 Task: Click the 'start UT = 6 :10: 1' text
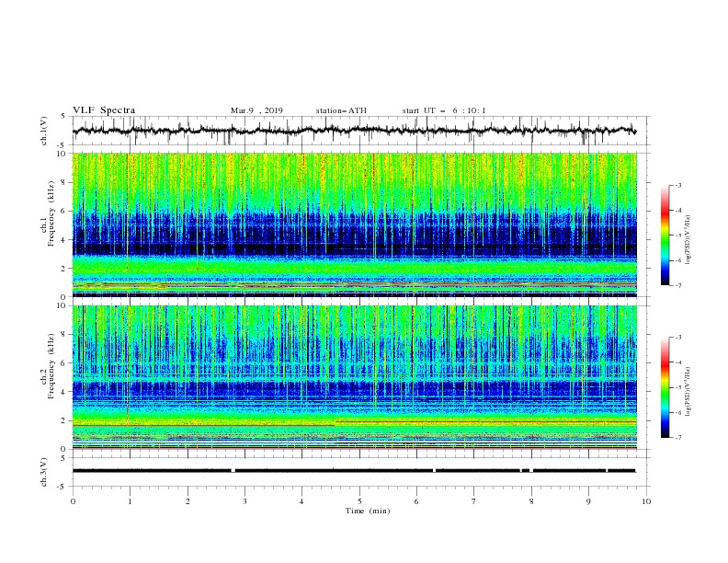tap(444, 110)
